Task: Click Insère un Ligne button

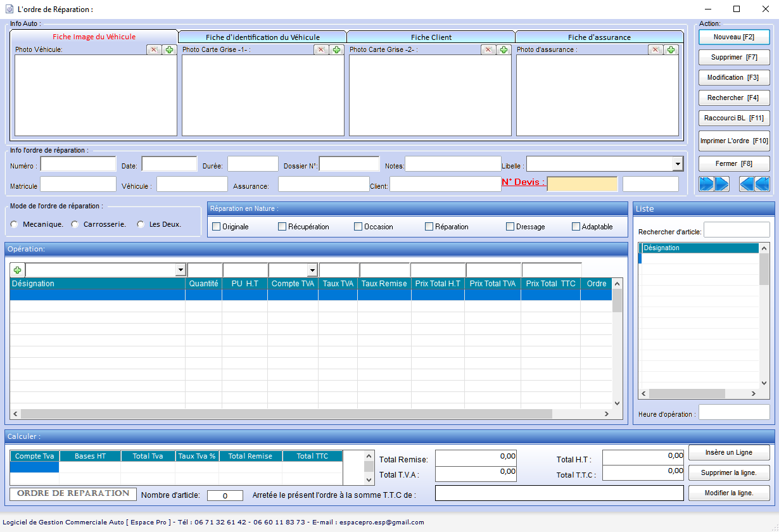Action: coord(729,452)
